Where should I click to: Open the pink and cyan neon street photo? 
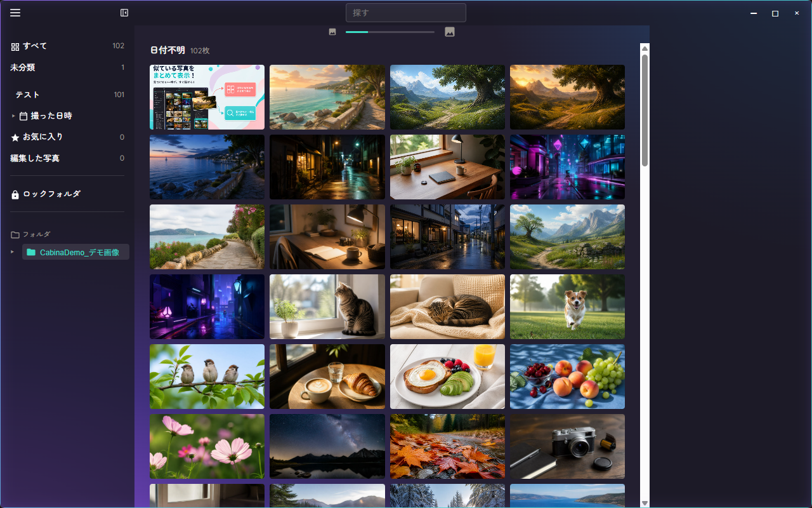click(x=567, y=167)
